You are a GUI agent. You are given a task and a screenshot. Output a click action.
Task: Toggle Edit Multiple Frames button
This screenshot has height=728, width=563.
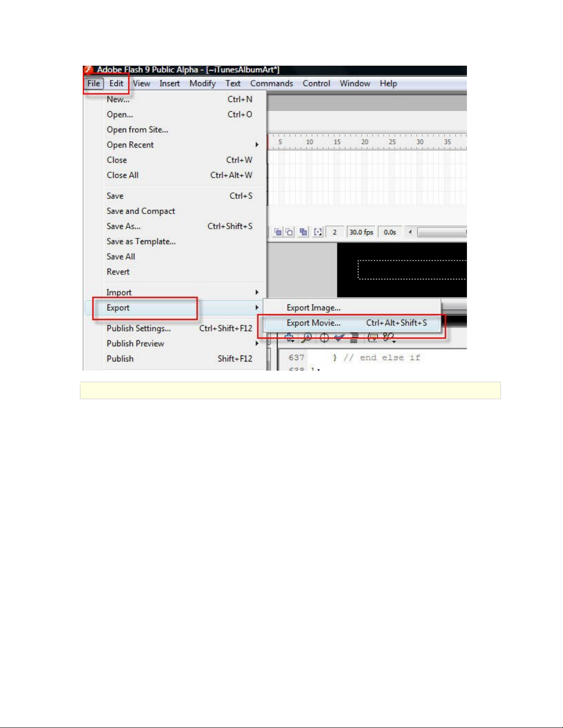click(303, 232)
